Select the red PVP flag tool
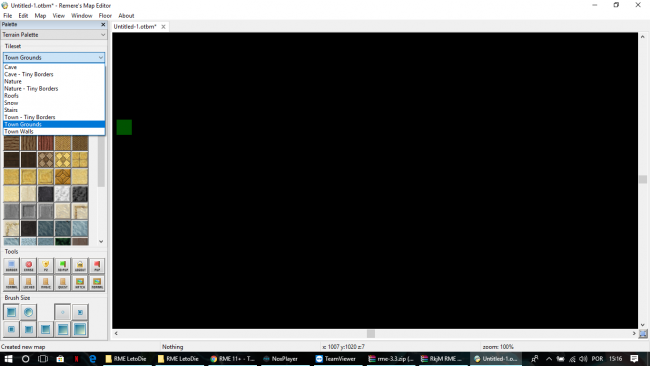Image resolution: width=650 pixels, height=366 pixels. [97, 266]
